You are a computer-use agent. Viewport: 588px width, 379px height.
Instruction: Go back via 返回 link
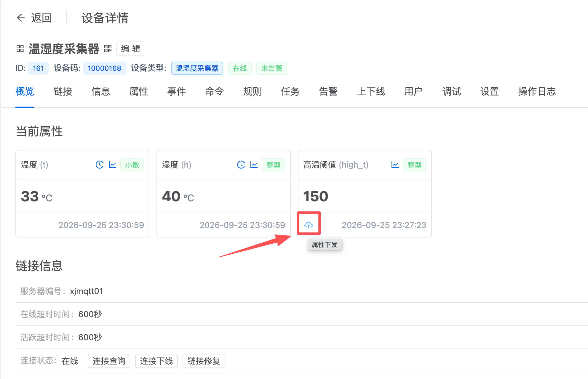tap(41, 18)
